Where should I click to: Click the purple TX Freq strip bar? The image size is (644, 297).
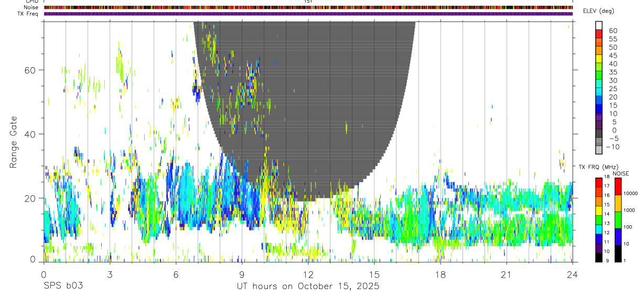coord(308,14)
